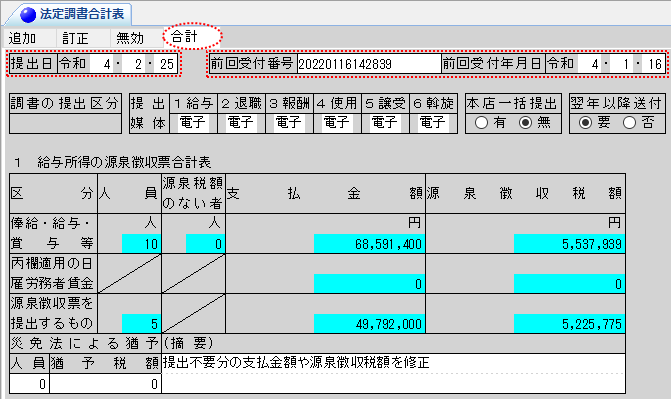This screenshot has height=399, width=671.
Task: Click the 提出日 day field showing 25
Action: tap(165, 64)
